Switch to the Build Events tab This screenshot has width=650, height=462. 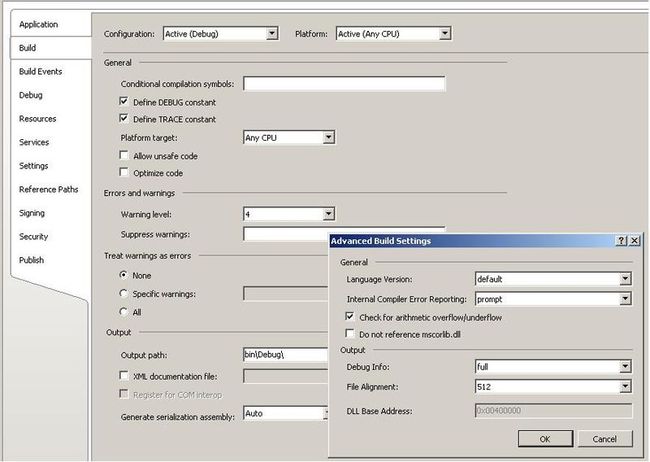[41, 72]
